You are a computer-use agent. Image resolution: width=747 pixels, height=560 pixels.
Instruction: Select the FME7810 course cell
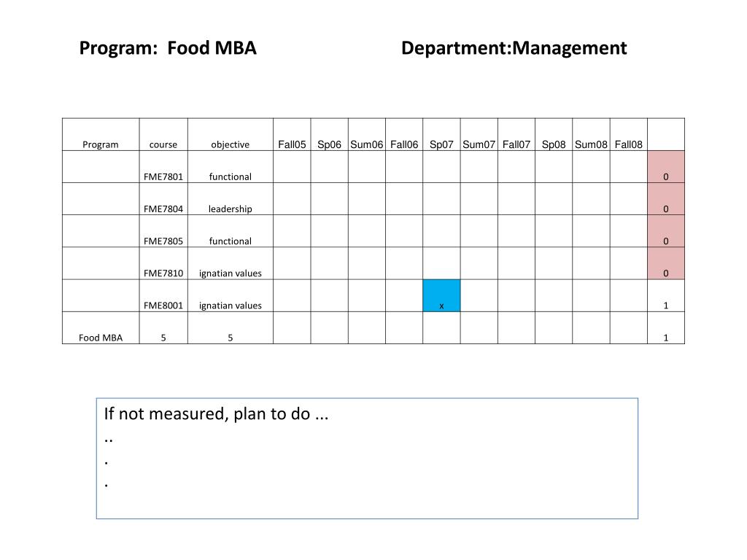tap(163, 263)
